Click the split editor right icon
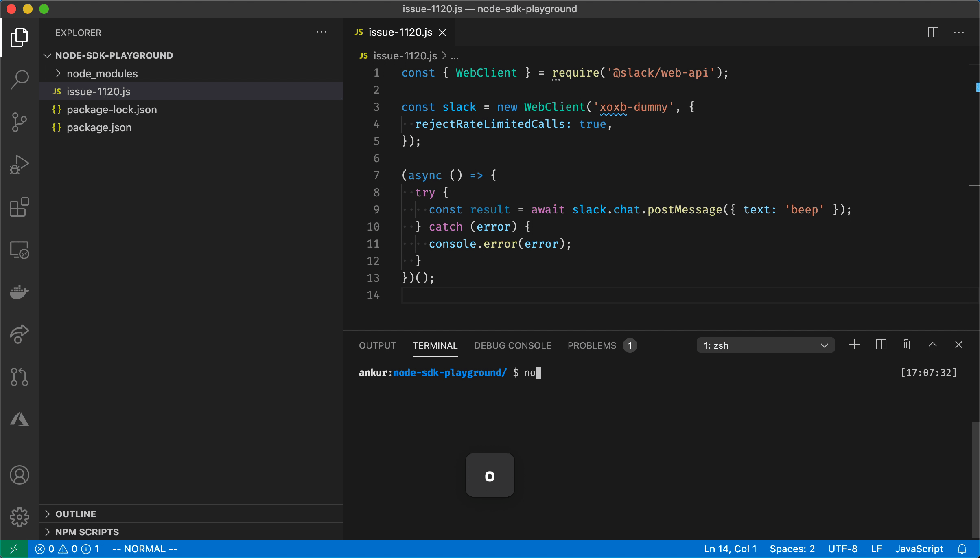The width and height of the screenshot is (980, 558). click(x=933, y=33)
